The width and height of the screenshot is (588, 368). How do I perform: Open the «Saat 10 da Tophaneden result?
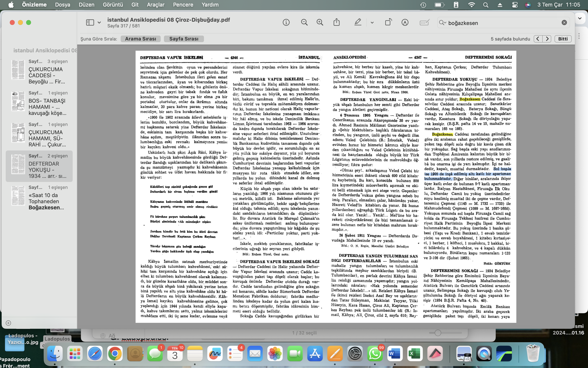(x=39, y=198)
